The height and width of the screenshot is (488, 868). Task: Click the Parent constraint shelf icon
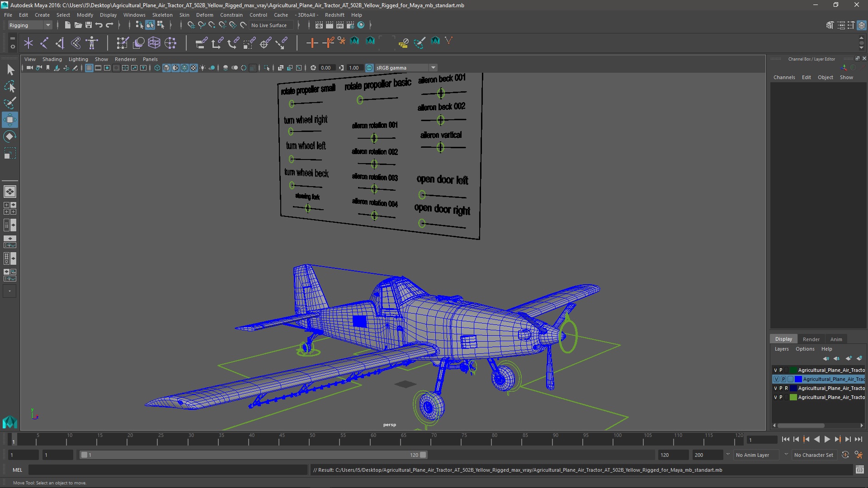pos(201,43)
